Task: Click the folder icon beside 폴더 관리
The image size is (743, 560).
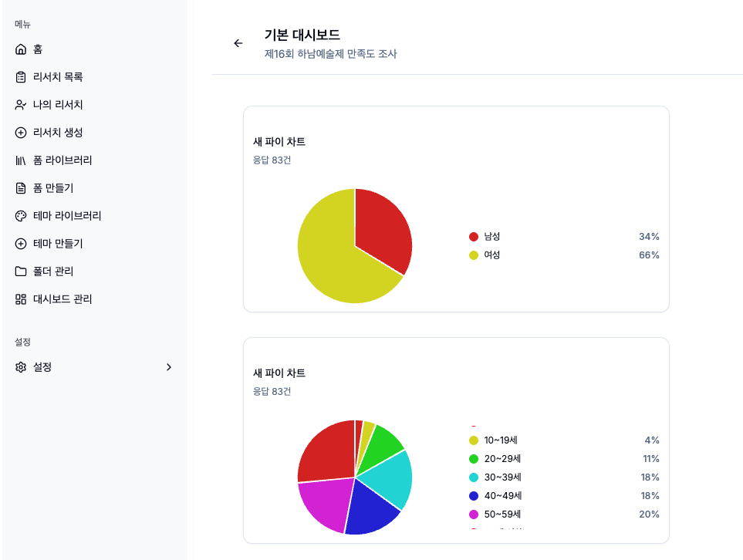Action: pyautogui.click(x=21, y=272)
